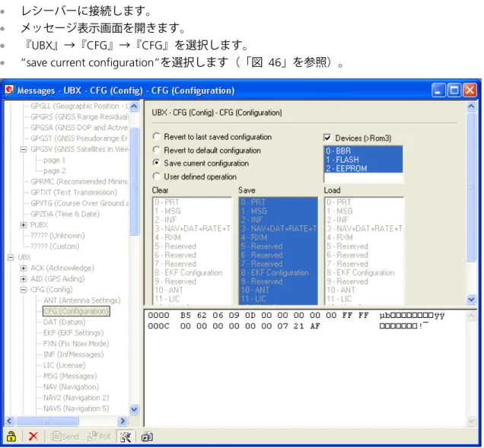This screenshot has height=448, width=484.
Task: Click 3 - NAV+DAT+RATE+T in Save list
Action: 278,229
